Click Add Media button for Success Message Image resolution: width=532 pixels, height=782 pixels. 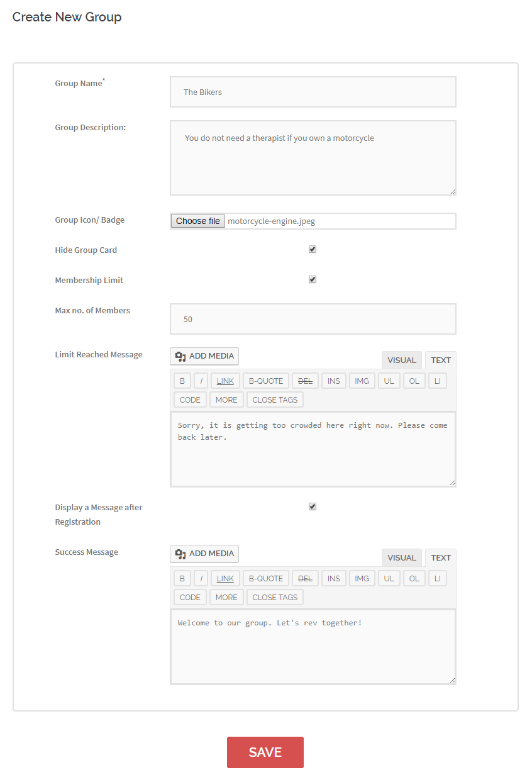204,554
